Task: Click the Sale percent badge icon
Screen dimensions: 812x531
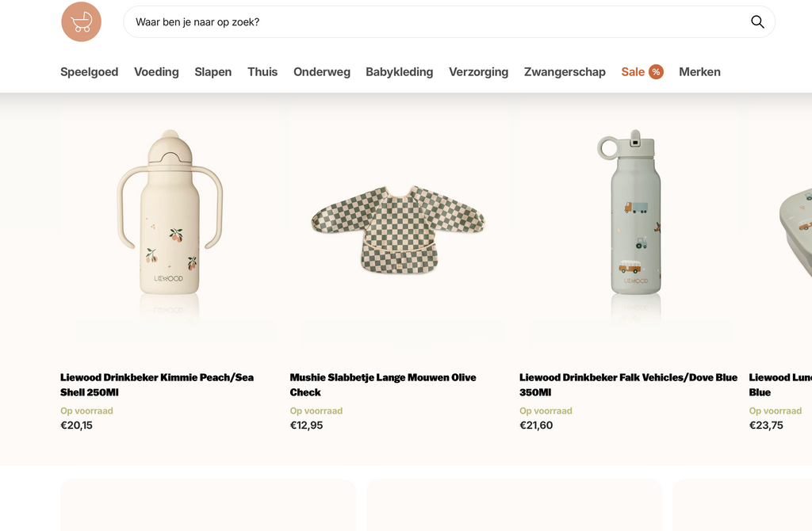Action: coord(656,72)
